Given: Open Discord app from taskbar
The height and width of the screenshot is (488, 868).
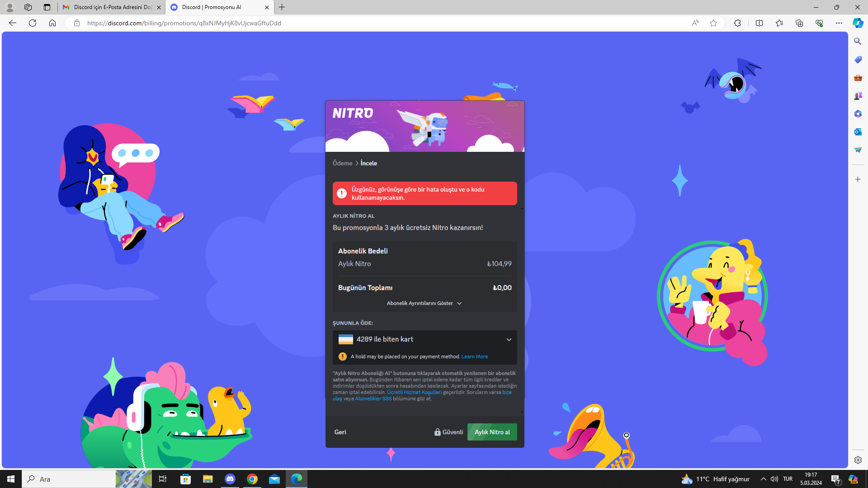Looking at the screenshot, I should pos(230,479).
